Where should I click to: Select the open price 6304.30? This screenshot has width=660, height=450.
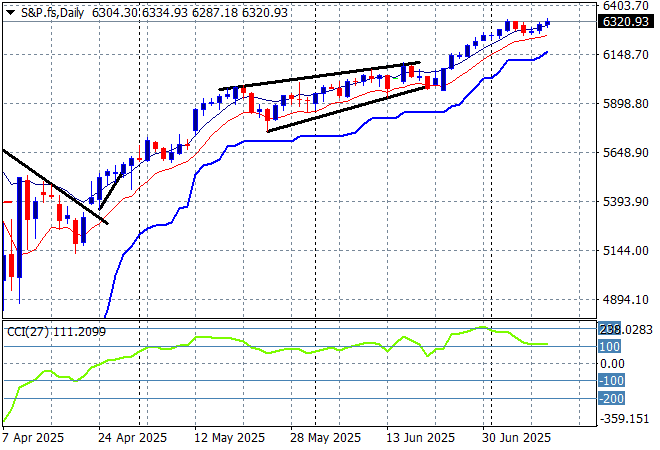click(114, 13)
